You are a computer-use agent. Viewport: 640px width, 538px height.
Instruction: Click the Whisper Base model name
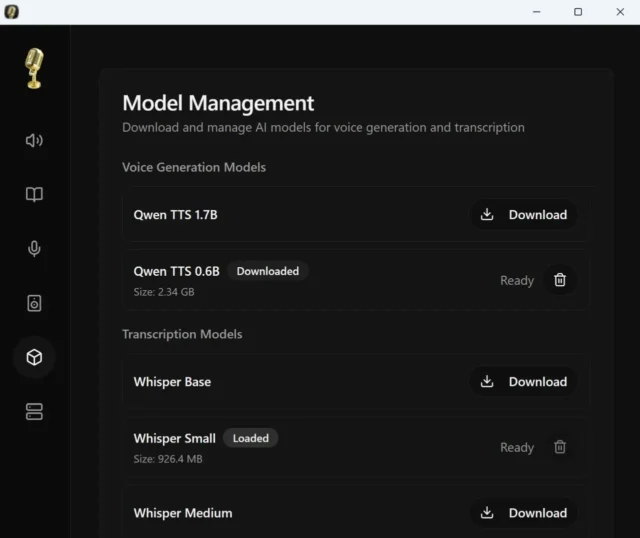(172, 382)
